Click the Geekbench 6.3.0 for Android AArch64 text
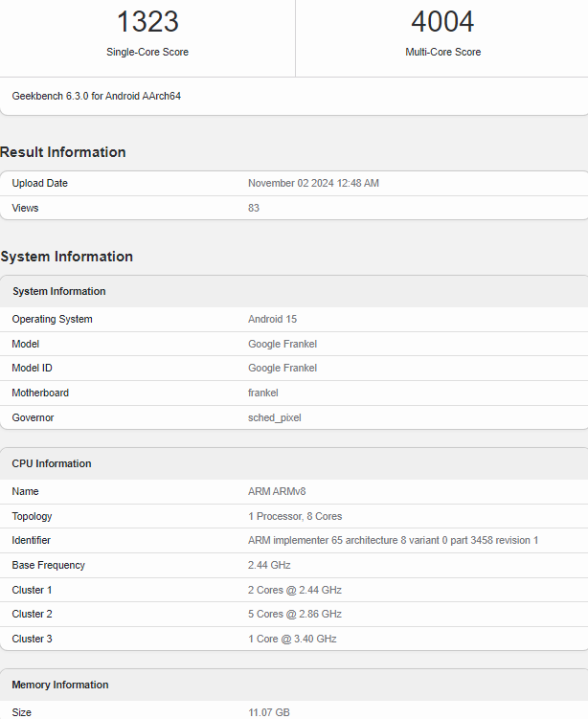The image size is (588, 719). [x=97, y=96]
